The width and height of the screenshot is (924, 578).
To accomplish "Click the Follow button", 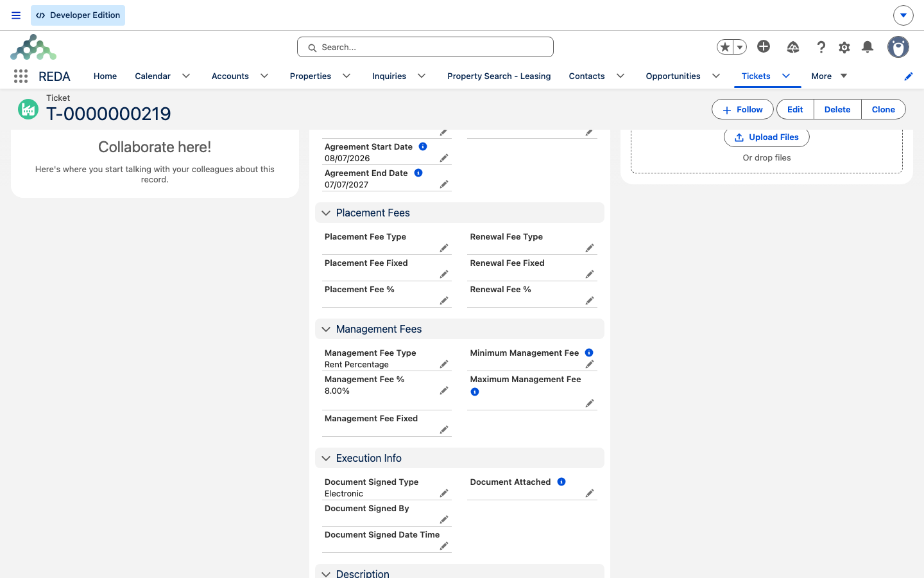I will click(742, 109).
